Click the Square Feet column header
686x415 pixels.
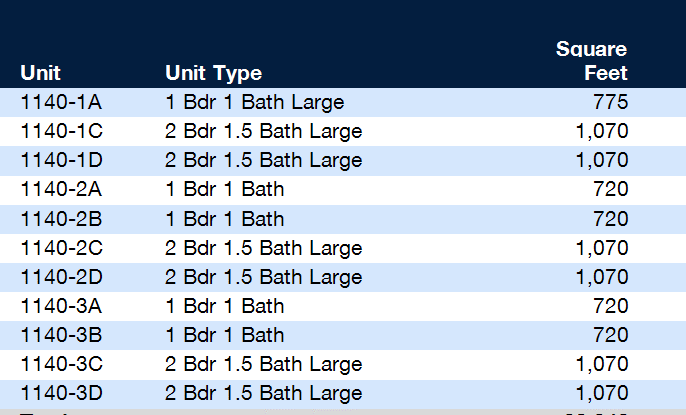click(x=592, y=60)
